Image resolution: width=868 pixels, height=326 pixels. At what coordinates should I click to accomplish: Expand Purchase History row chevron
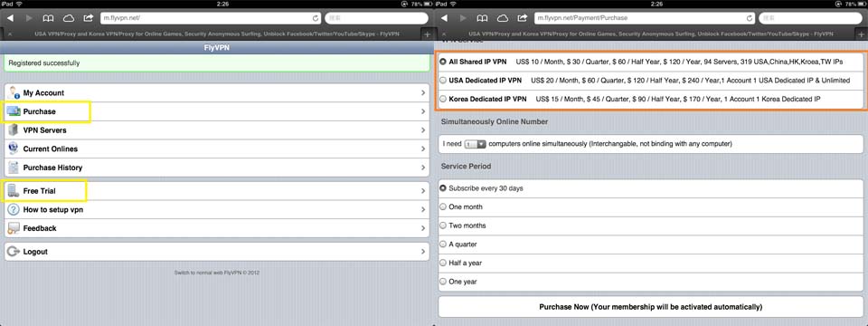423,168
